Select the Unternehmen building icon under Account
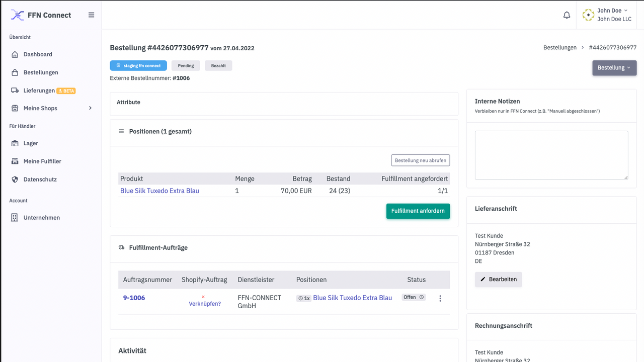This screenshot has width=644, height=362. [15, 217]
